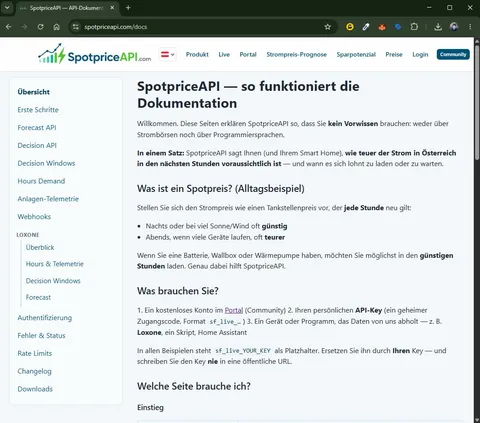
Task: Open Forecast under Loxone
Action: (38, 297)
